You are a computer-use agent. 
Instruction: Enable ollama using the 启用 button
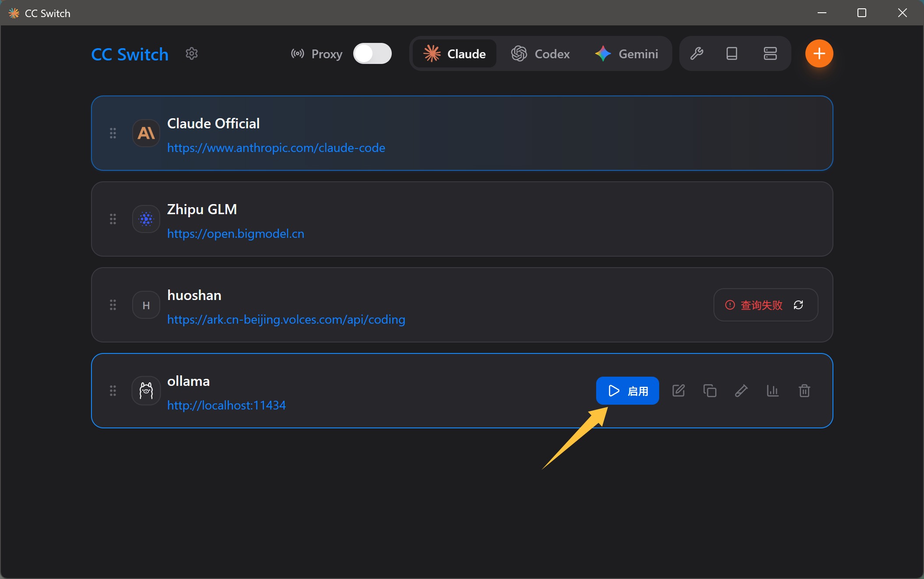coord(628,391)
